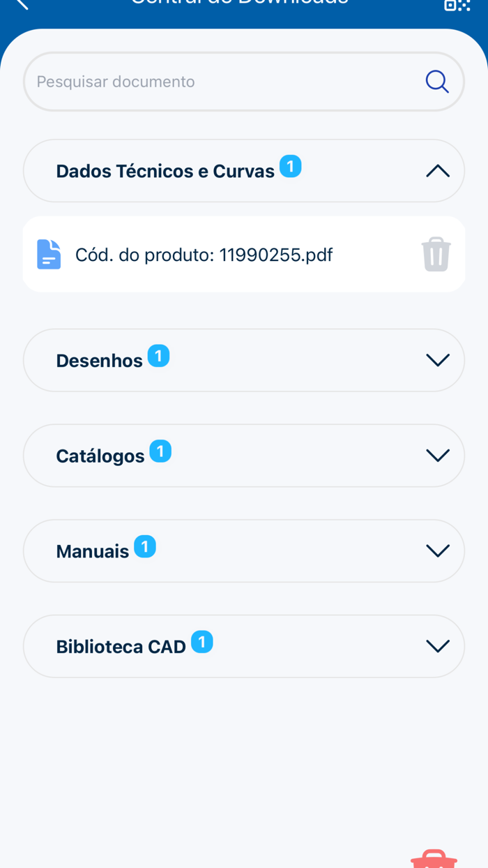488x868 pixels.
Task: Click the trash icon beside 11990255.pdf
Action: pyautogui.click(x=436, y=254)
